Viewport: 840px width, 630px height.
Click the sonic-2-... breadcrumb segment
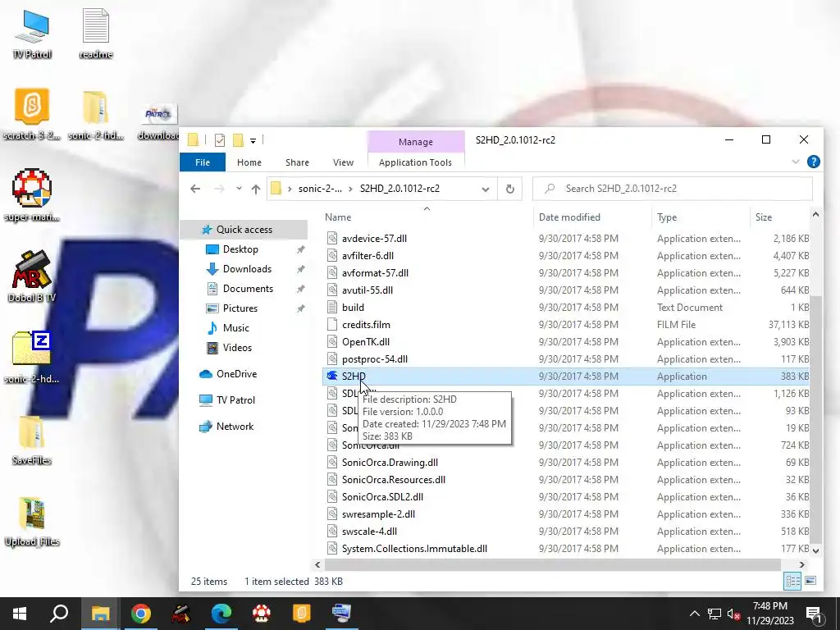pos(320,189)
